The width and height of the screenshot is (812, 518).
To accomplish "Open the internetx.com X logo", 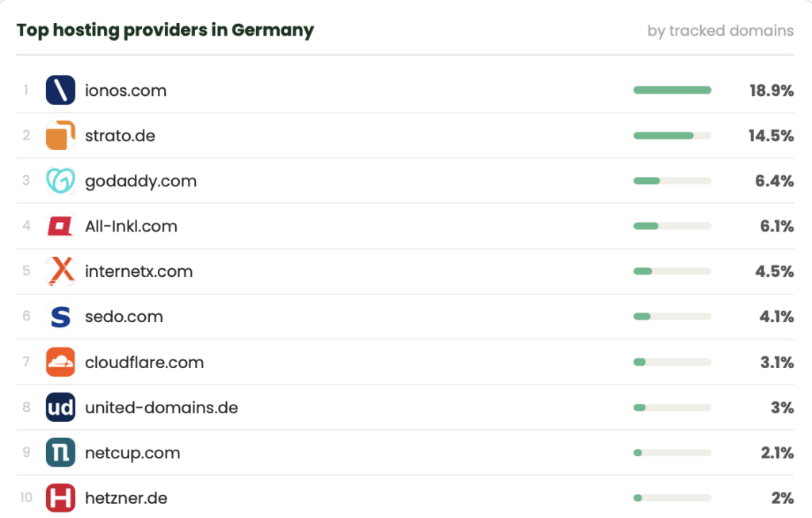I will 60,271.
